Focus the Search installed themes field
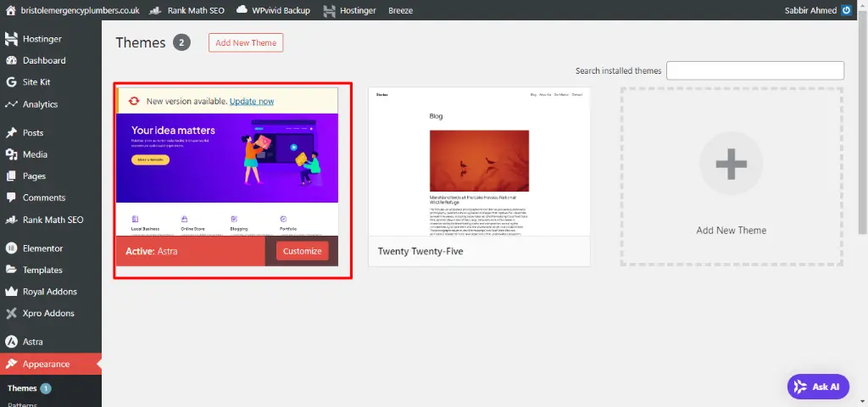The height and width of the screenshot is (407, 868). pos(755,71)
